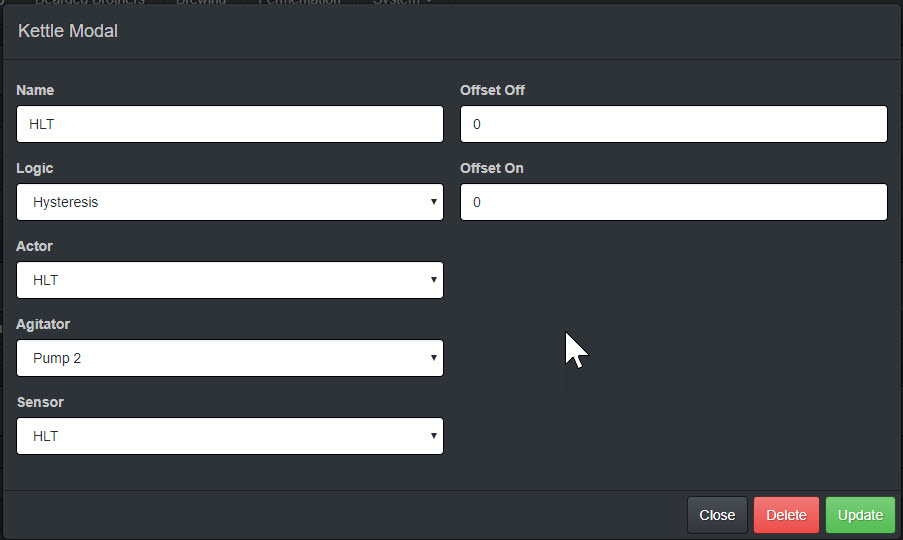Open the Sensor dropdown
Screen dimensions: 903x540
(x=230, y=436)
